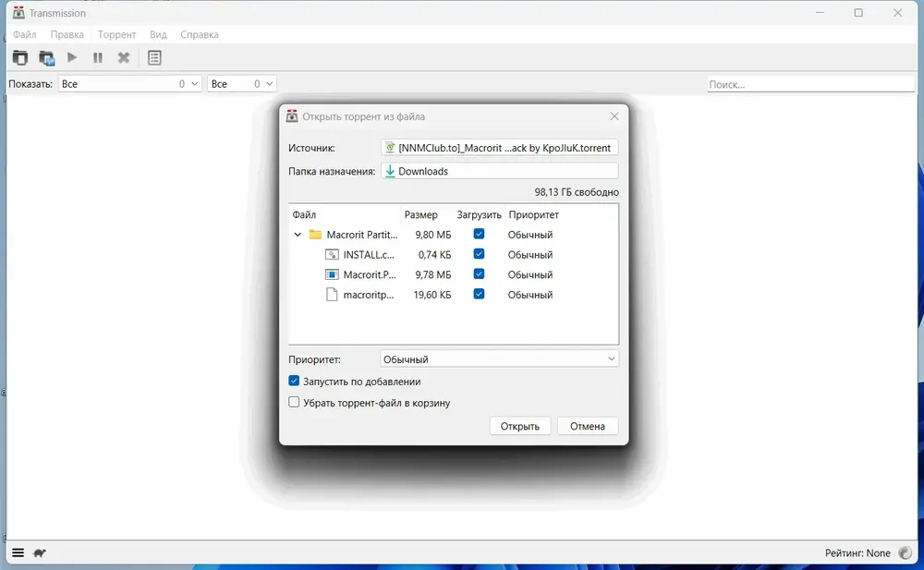Pause torrent with the pause icon
This screenshot has height=570, width=924.
click(x=98, y=57)
